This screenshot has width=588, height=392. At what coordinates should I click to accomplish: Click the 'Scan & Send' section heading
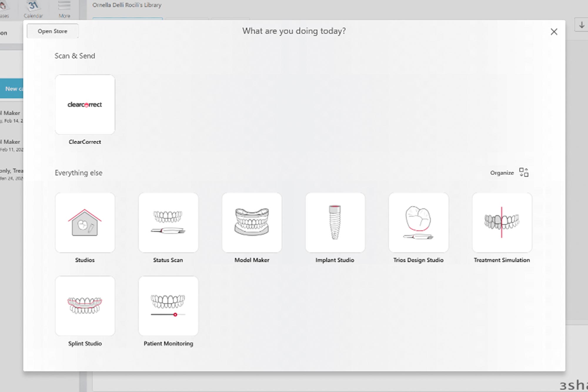tap(75, 56)
